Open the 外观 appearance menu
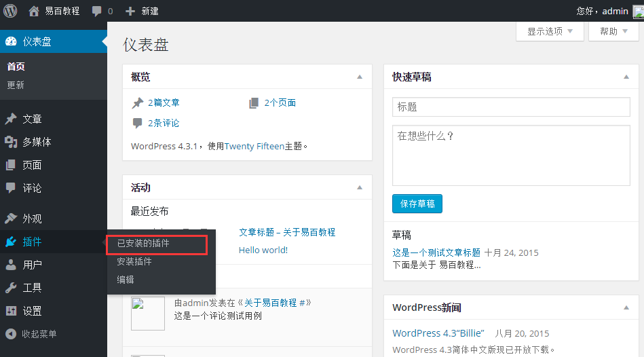Viewport: 644px width, 357px height. point(32,219)
